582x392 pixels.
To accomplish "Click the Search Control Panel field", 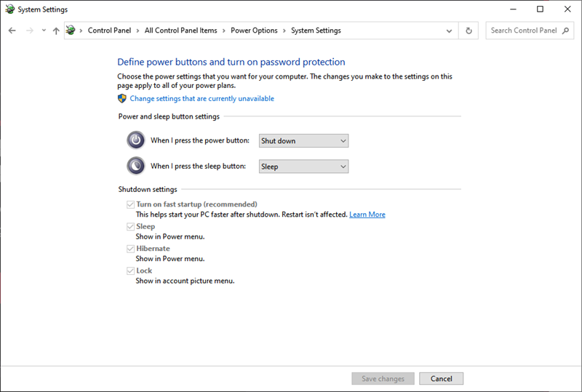I will pos(524,31).
